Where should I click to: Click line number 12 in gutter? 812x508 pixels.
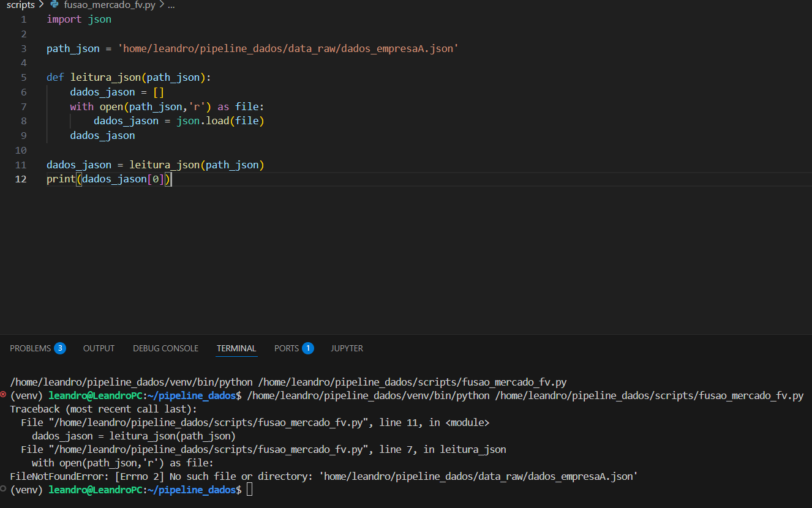(x=21, y=179)
